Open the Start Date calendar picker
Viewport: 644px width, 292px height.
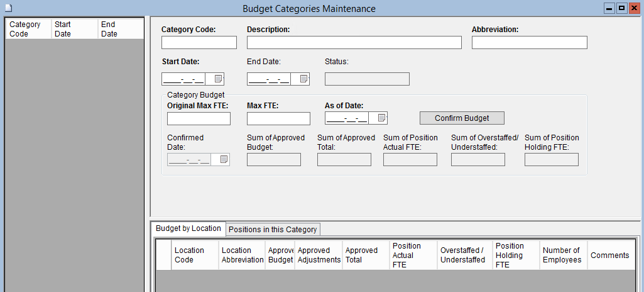(x=218, y=79)
